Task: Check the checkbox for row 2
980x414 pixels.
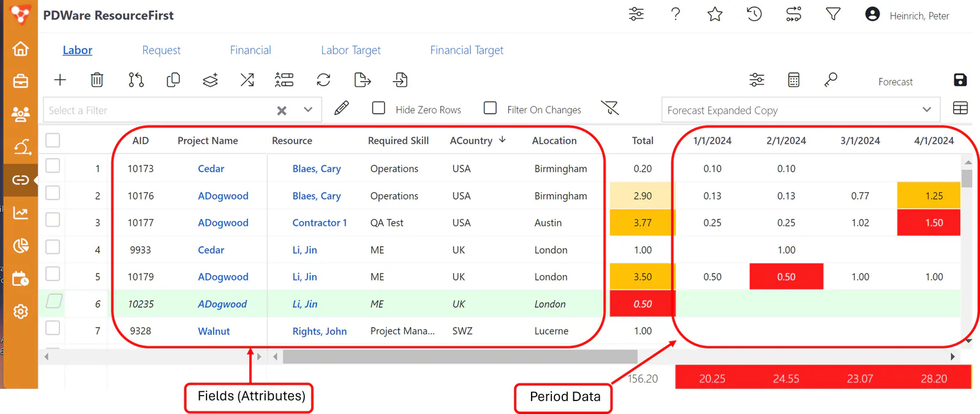Action: point(53,193)
